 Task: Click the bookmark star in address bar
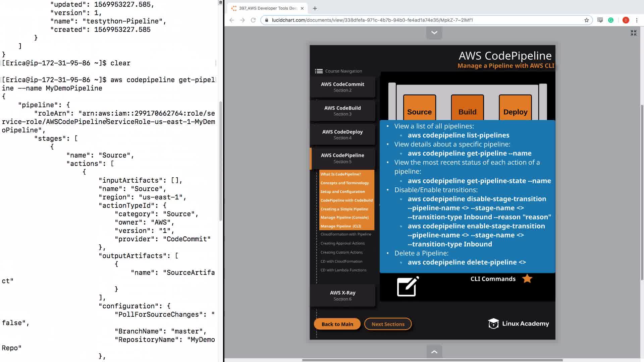click(x=586, y=20)
